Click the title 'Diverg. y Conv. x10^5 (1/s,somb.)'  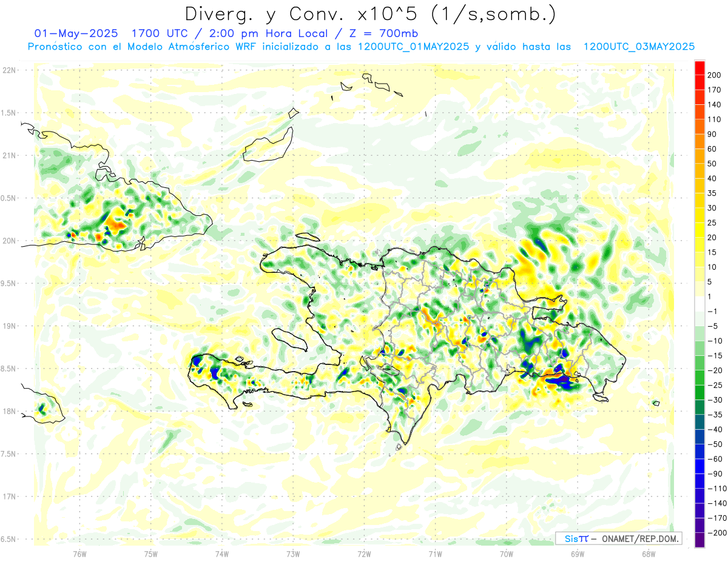click(x=370, y=14)
